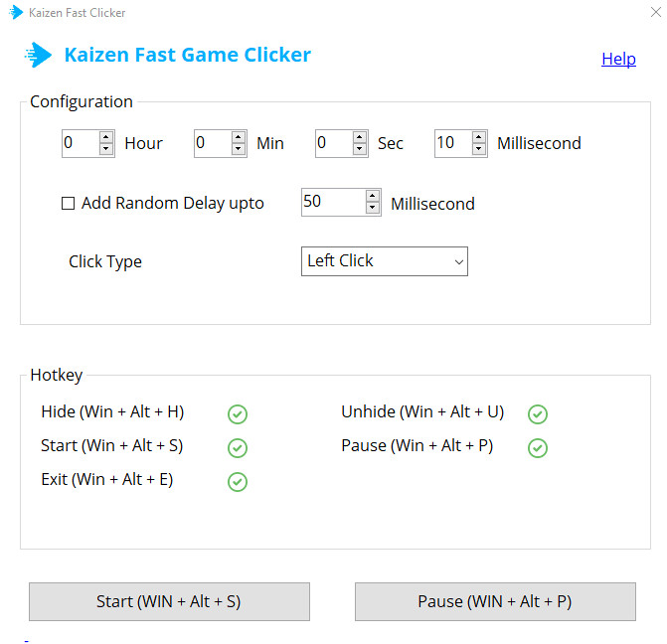Viewport: 667px width, 644px height.
Task: Increase the Sec spinner value
Action: (360, 137)
